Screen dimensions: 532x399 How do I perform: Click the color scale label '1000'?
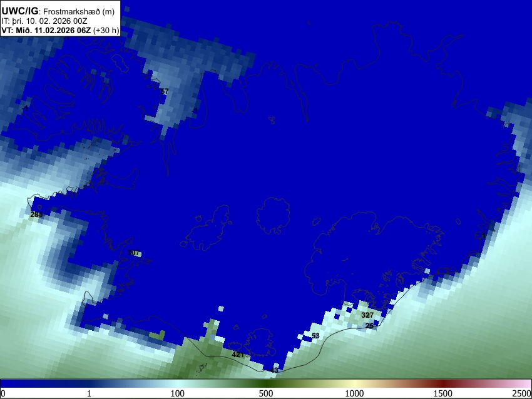(x=354, y=393)
